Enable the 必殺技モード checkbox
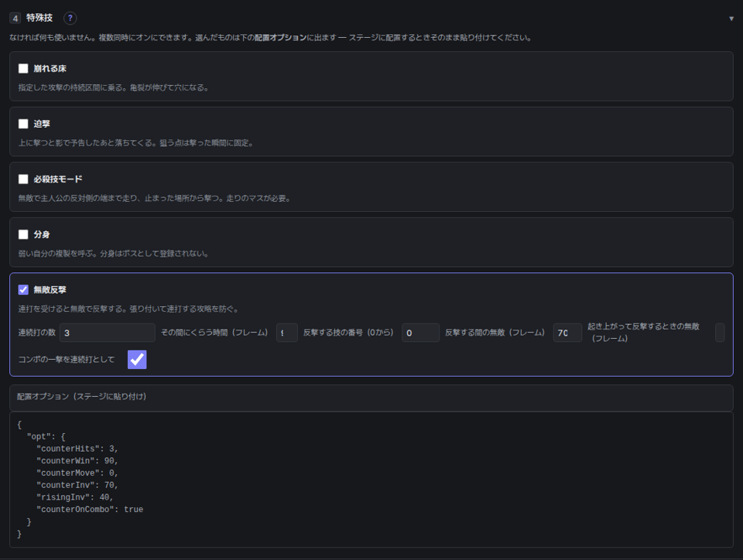 coord(23,179)
